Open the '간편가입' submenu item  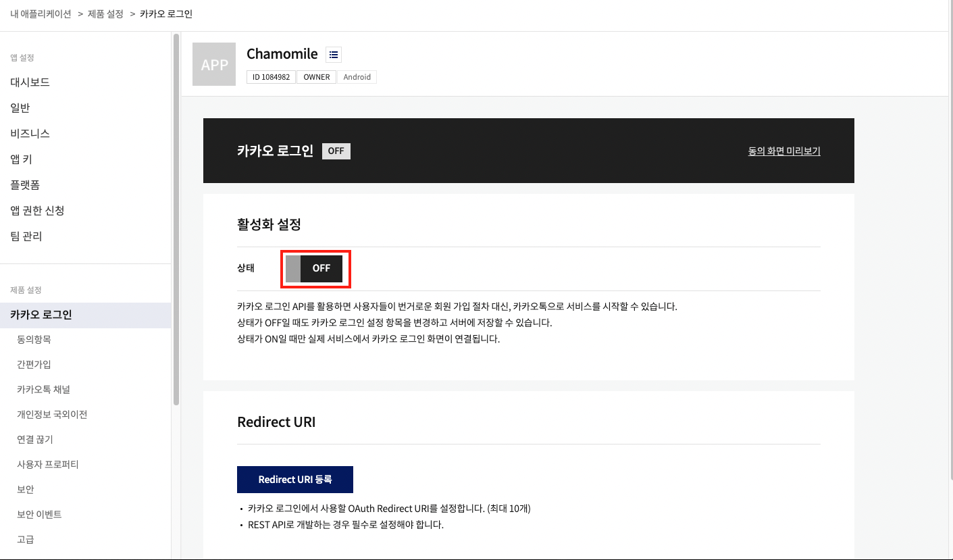34,364
